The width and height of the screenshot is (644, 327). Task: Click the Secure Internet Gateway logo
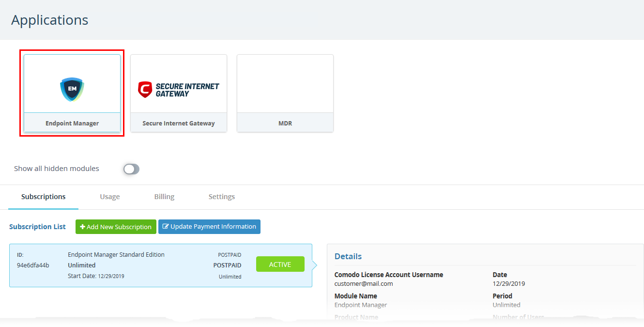coord(178,90)
